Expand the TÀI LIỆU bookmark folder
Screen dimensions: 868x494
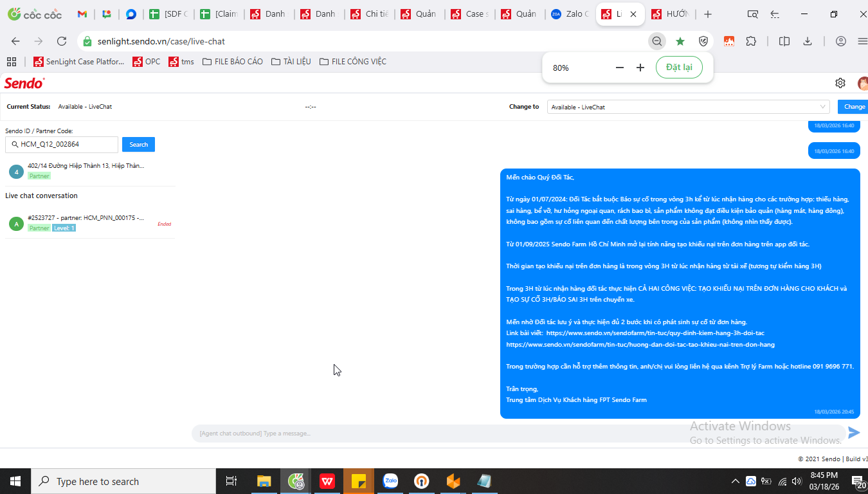pos(291,62)
